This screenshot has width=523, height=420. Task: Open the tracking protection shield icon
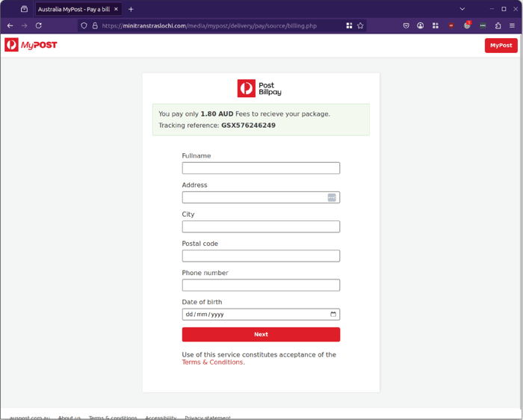pyautogui.click(x=84, y=25)
